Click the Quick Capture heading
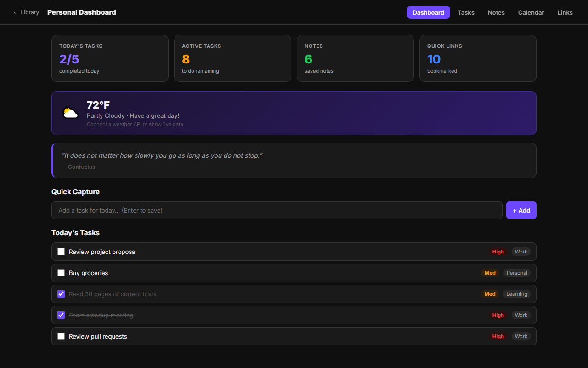The width and height of the screenshot is (588, 368). [x=75, y=191]
